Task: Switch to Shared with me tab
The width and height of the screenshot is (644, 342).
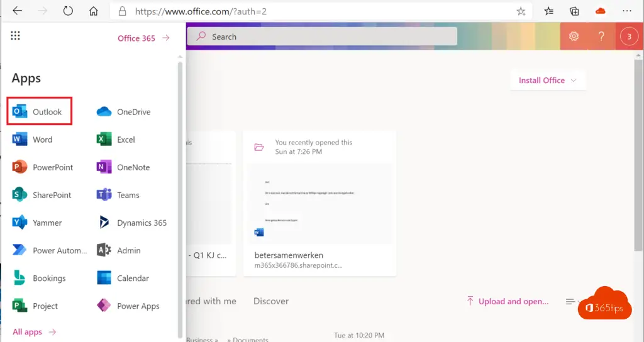Action: [211, 301]
